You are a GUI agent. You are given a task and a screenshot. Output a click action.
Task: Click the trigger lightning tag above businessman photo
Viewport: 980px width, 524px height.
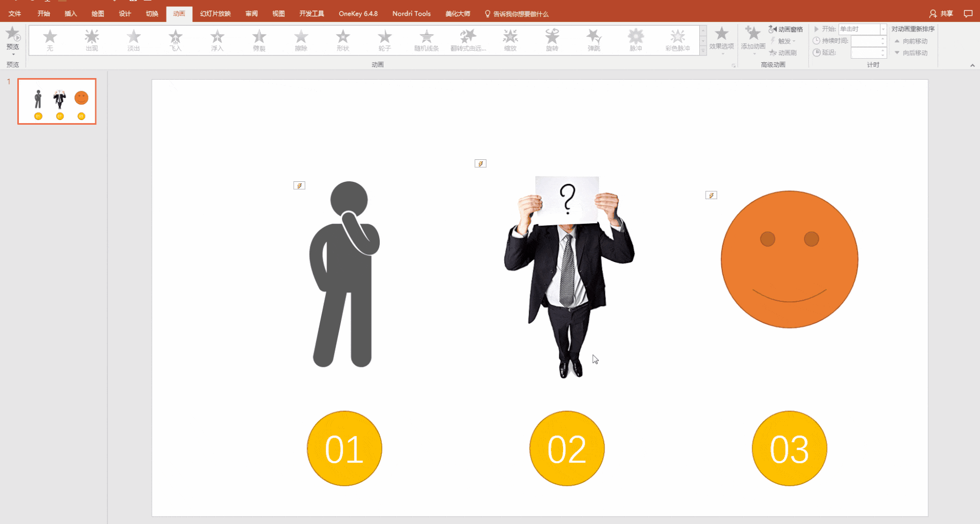click(x=480, y=163)
